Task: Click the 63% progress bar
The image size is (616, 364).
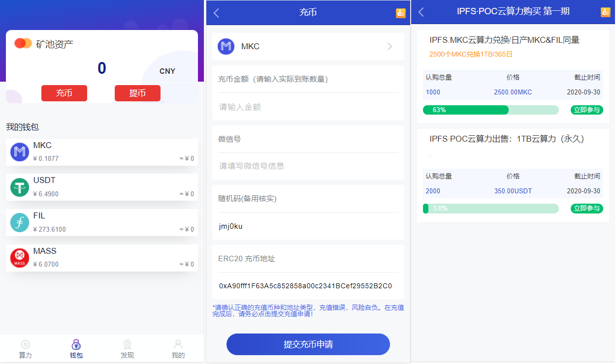Action: click(x=491, y=110)
